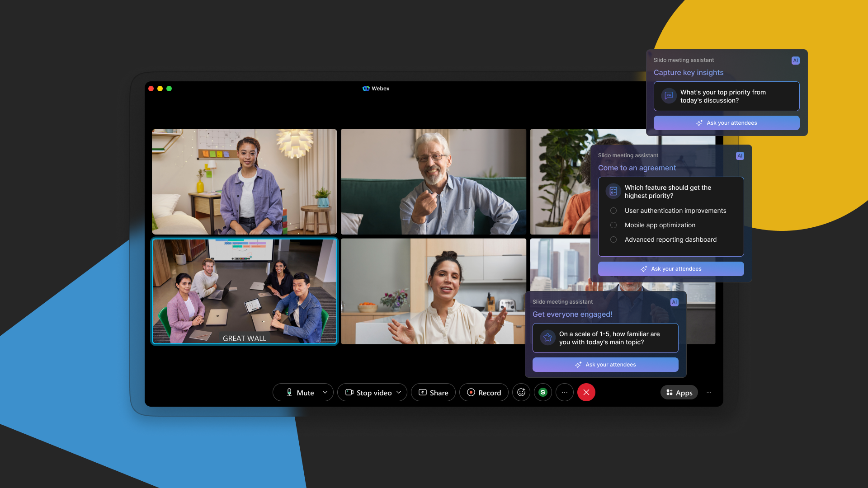Select User authentication improvements option
Image resolution: width=868 pixels, height=488 pixels.
[613, 211]
